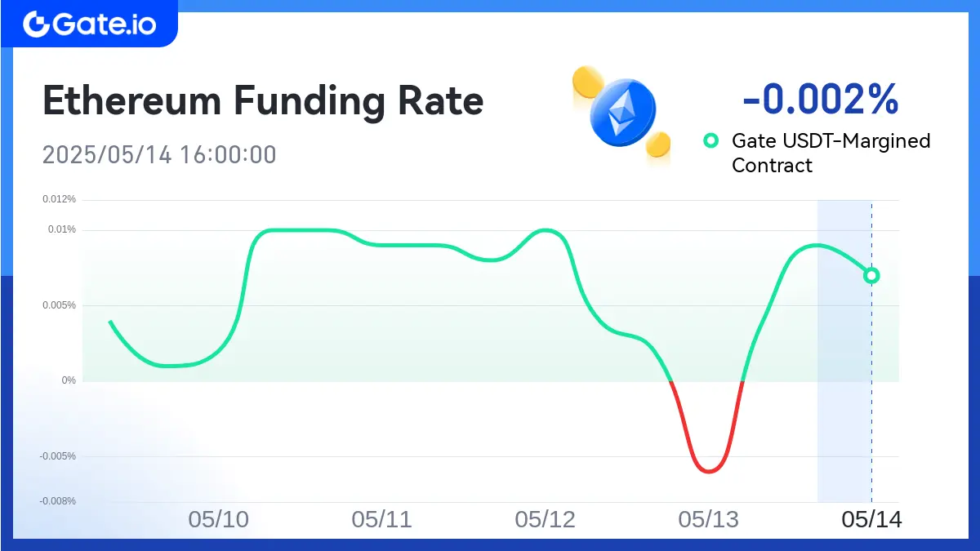The width and height of the screenshot is (980, 551).
Task: Click the green legend circle marker
Action: (710, 140)
